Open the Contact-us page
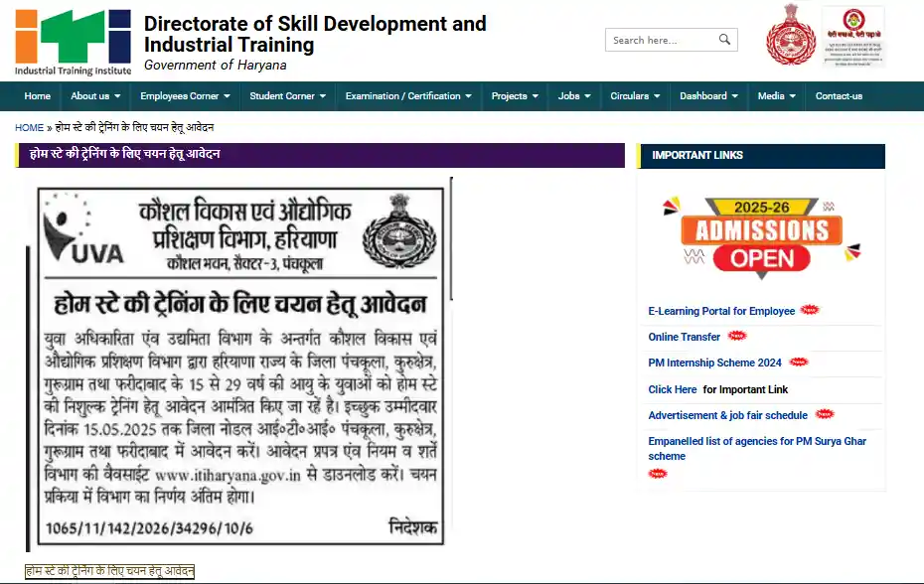The image size is (924, 584). pos(839,96)
